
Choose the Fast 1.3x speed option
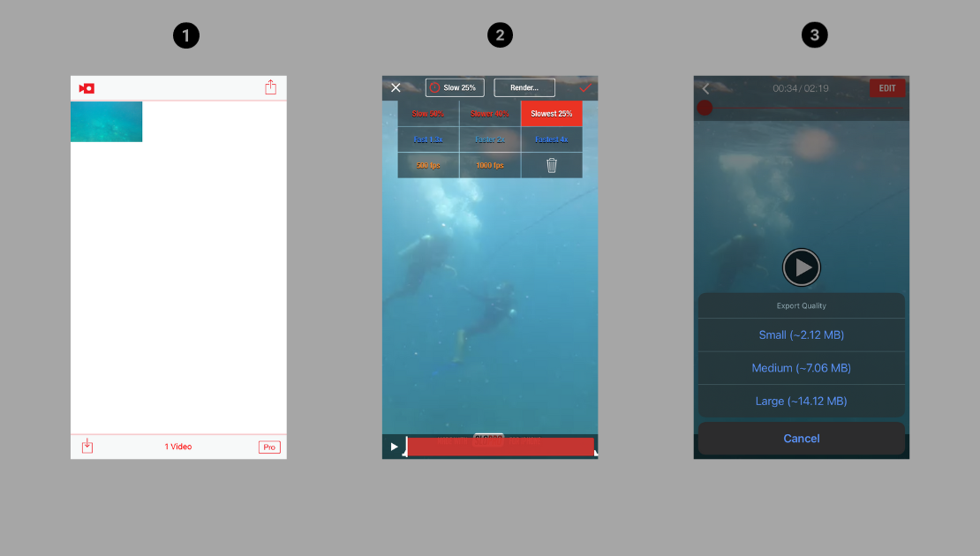tap(428, 139)
